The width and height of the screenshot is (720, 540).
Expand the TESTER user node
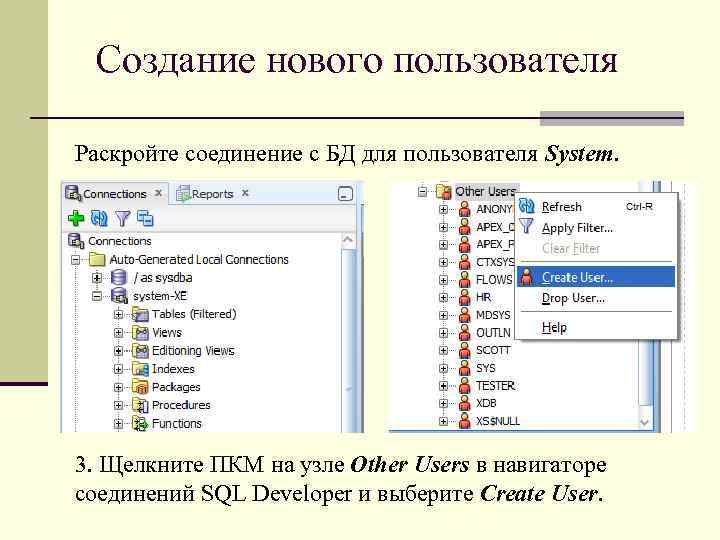coord(443,386)
